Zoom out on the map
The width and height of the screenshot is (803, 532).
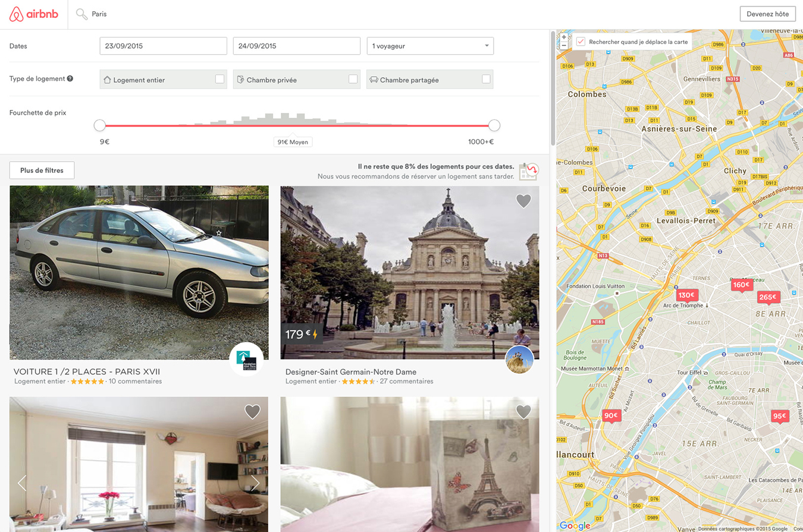pyautogui.click(x=564, y=45)
